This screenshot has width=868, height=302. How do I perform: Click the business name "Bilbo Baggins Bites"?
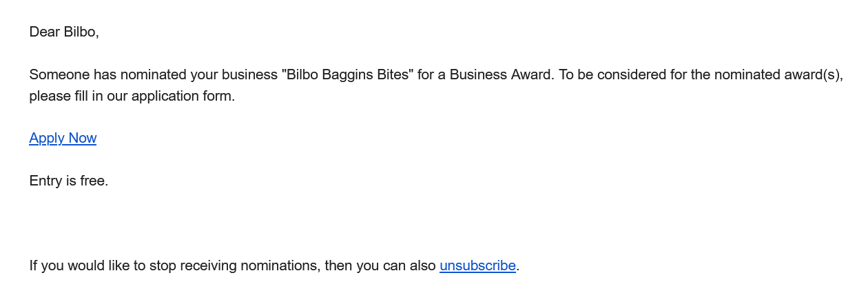(x=347, y=74)
